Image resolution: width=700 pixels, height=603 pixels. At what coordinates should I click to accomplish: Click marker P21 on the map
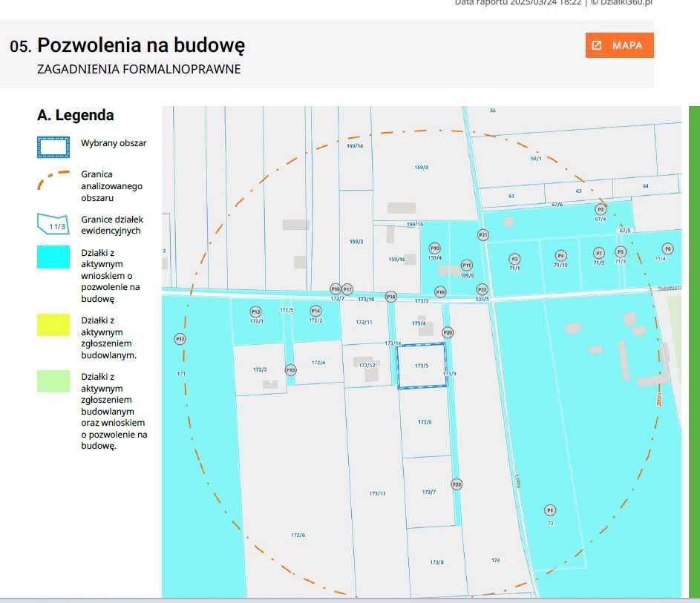483,235
